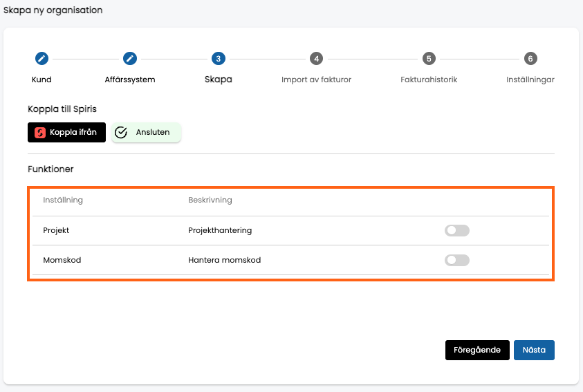Go to step 5 circle icon
This screenshot has height=392, width=583.
[x=429, y=59]
